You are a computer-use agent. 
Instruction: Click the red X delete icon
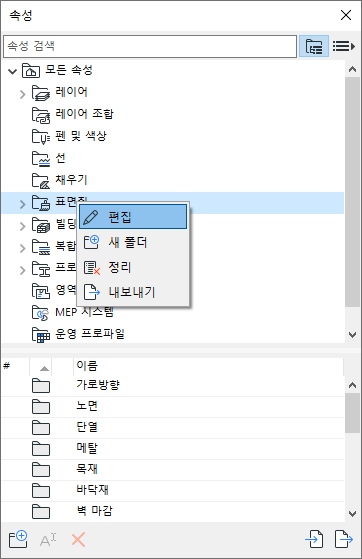click(x=78, y=540)
